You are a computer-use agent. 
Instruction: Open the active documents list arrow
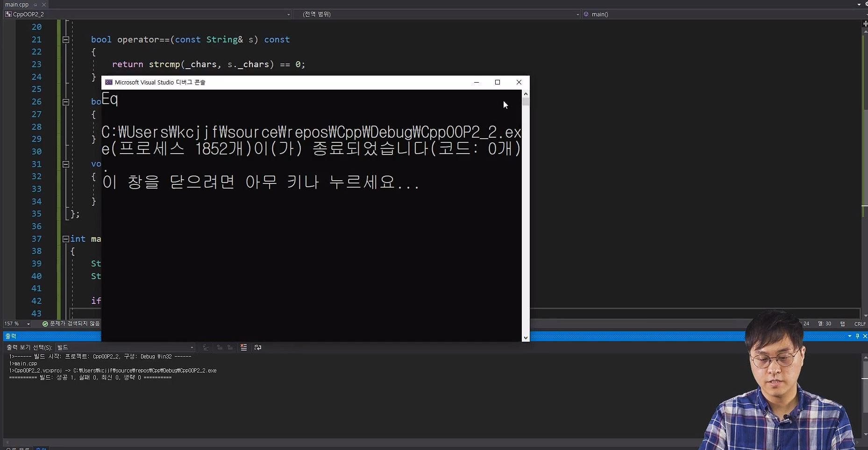(x=859, y=5)
